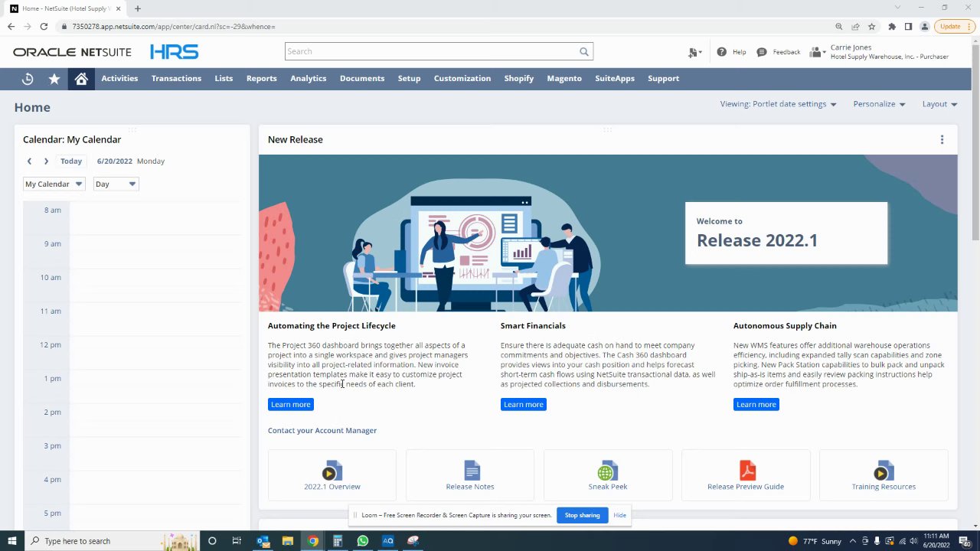The image size is (980, 551).
Task: Click the Chrome address bar URL
Action: [x=174, y=27]
